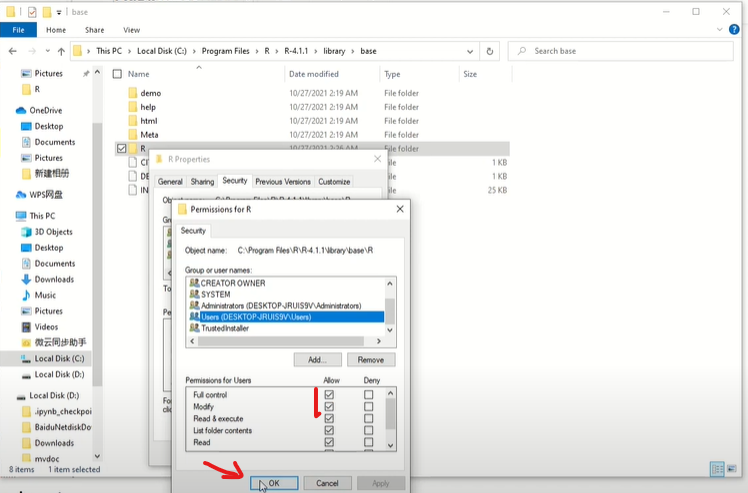Screen dimensions: 748x493
Task: Check Deny for Read & execute
Action: click(368, 419)
